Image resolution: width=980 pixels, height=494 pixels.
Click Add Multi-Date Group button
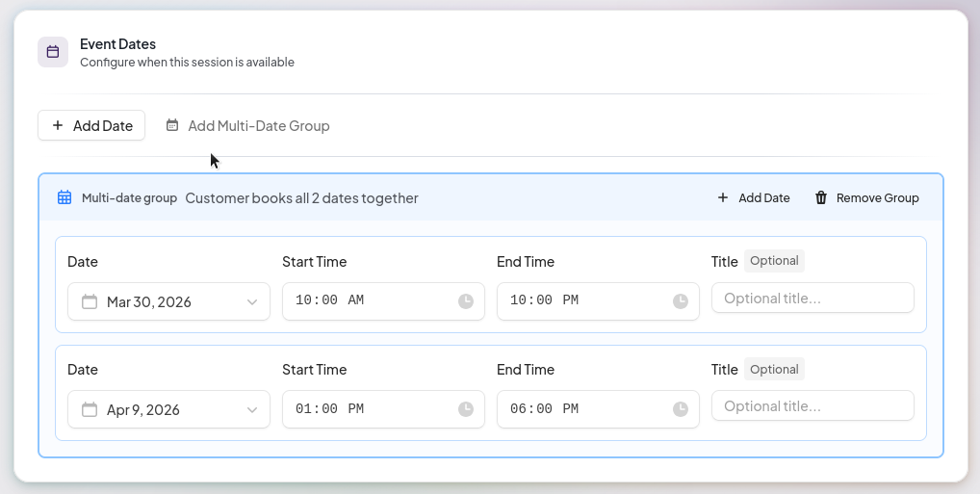[x=247, y=126]
